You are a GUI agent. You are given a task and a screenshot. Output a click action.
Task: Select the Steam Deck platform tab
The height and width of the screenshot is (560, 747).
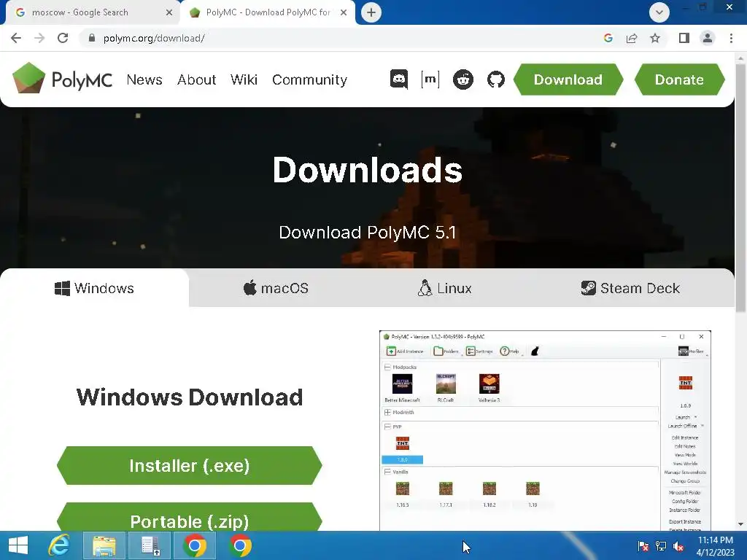point(630,288)
